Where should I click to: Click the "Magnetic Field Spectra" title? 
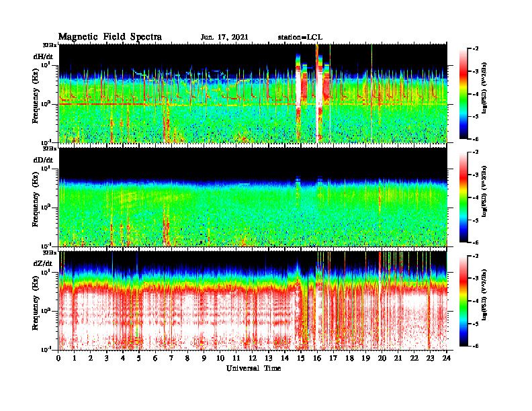pos(110,37)
